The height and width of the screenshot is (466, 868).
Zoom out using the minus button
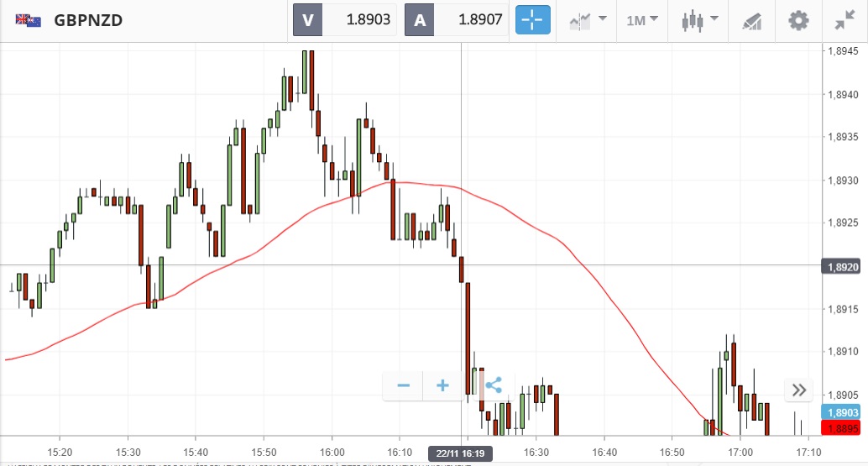pos(404,386)
